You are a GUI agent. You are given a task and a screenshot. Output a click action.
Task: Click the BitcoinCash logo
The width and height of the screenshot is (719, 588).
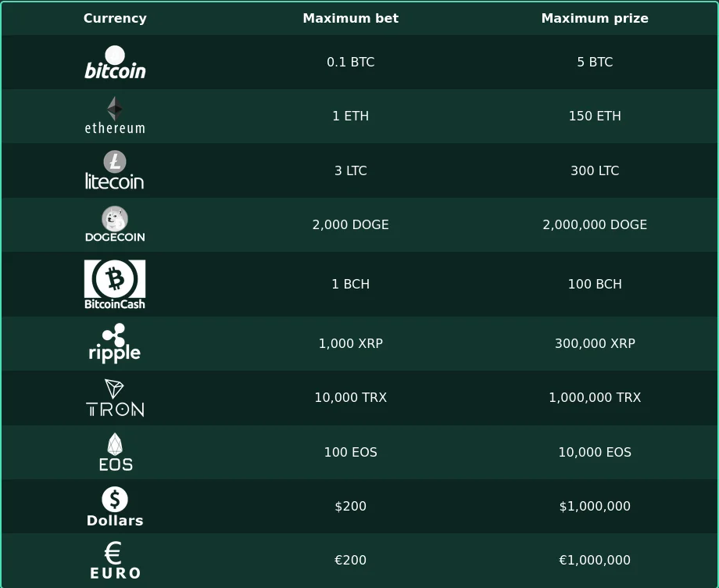(x=115, y=285)
